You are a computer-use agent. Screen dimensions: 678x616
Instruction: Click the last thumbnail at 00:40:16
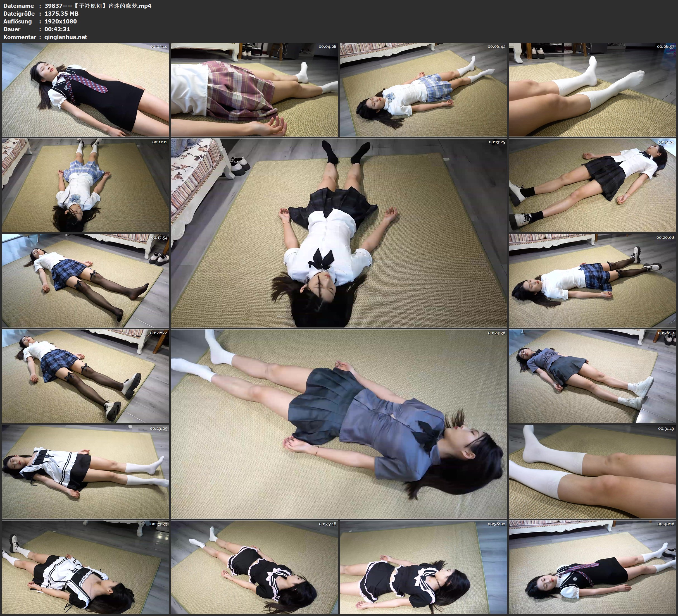pos(592,567)
